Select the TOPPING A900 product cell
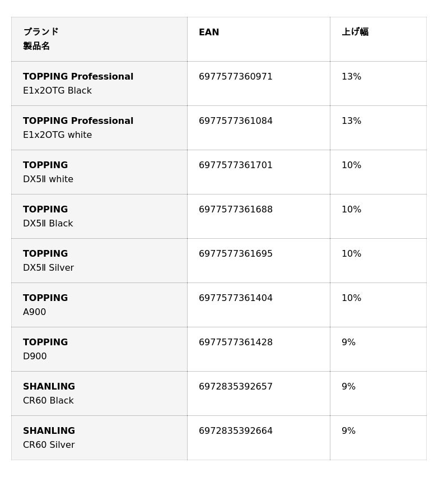This screenshot has width=448, height=477. [99, 305]
